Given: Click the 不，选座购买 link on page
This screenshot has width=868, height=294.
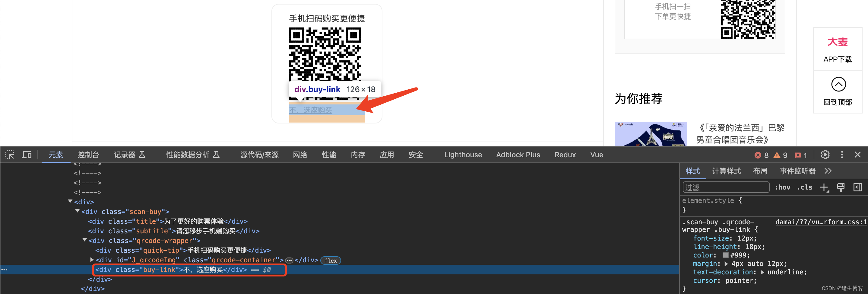Looking at the screenshot, I should 310,110.
